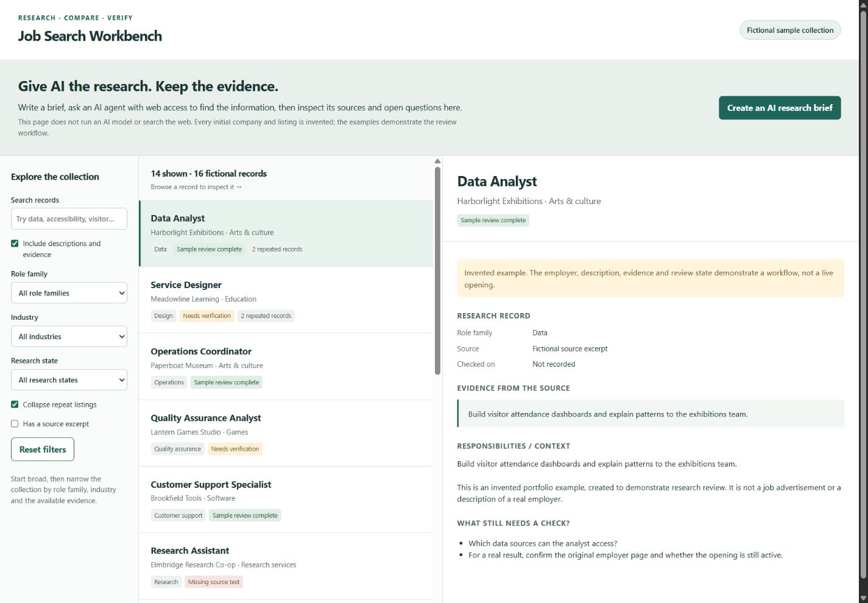Click 2 repeated records tag on Service Designer row

tap(266, 316)
